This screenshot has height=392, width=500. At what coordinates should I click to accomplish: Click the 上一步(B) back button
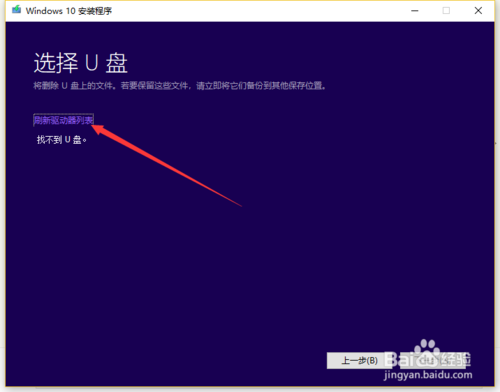click(x=359, y=361)
